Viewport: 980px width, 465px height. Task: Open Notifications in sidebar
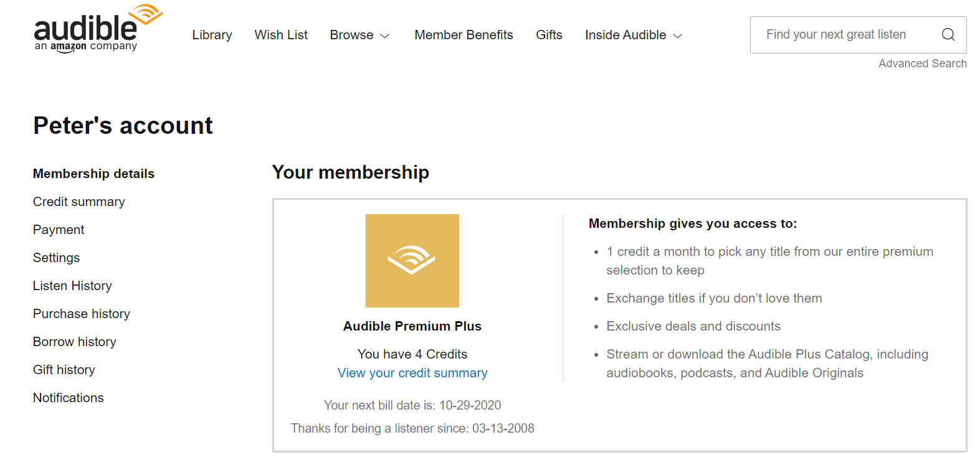click(69, 398)
